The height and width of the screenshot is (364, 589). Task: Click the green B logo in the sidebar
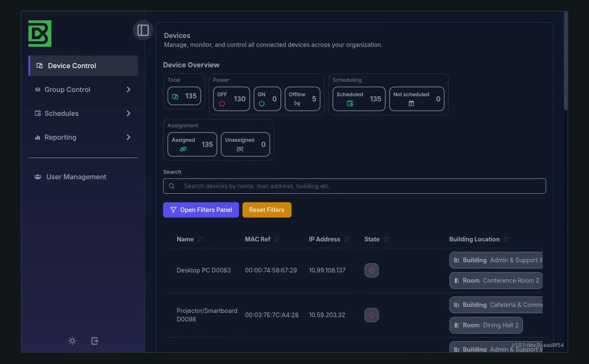pos(40,34)
